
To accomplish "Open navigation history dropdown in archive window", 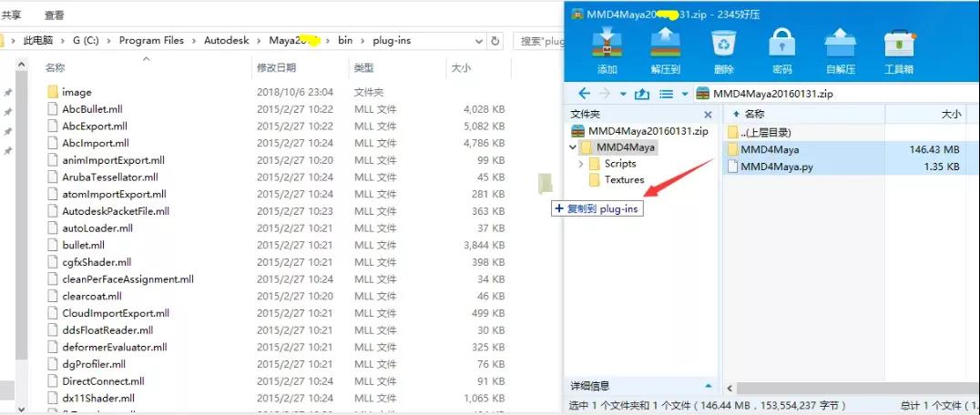I will pos(623,95).
